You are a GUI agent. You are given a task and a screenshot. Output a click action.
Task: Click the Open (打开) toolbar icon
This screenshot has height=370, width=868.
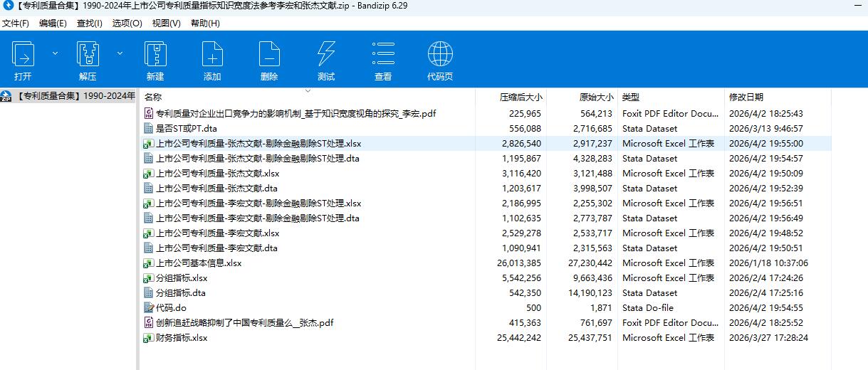click(23, 54)
